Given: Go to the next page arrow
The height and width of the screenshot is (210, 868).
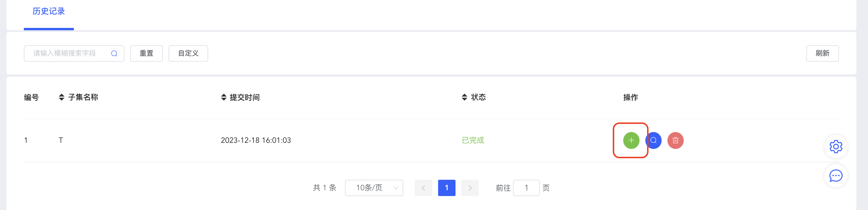Looking at the screenshot, I should 470,188.
